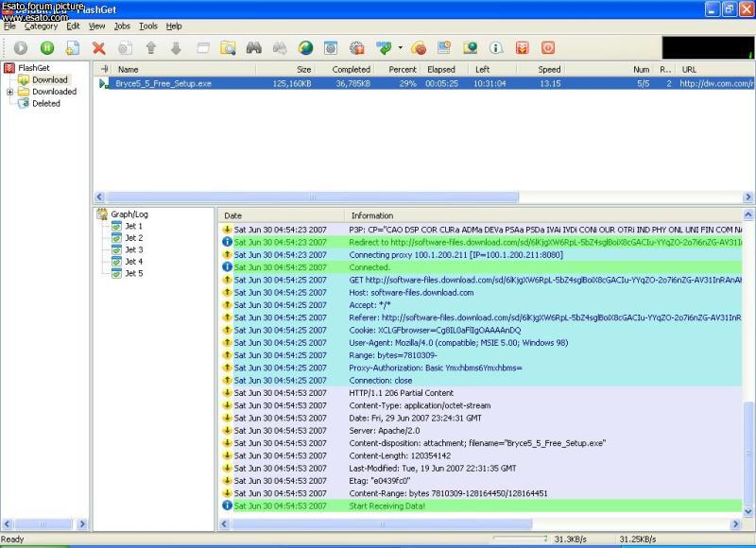Sort downloads by the Name column header

183,69
